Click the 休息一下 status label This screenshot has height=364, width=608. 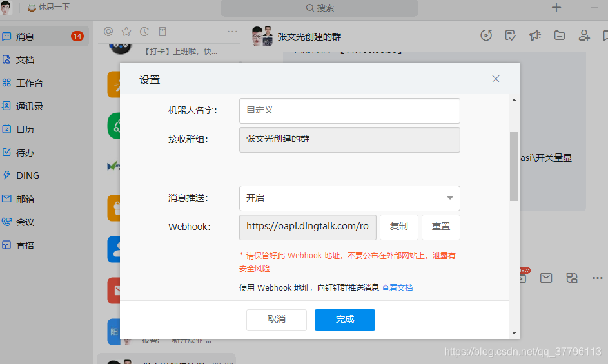click(x=49, y=7)
